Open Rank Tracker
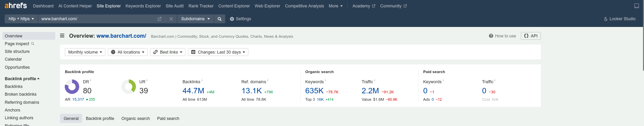 click(x=201, y=6)
